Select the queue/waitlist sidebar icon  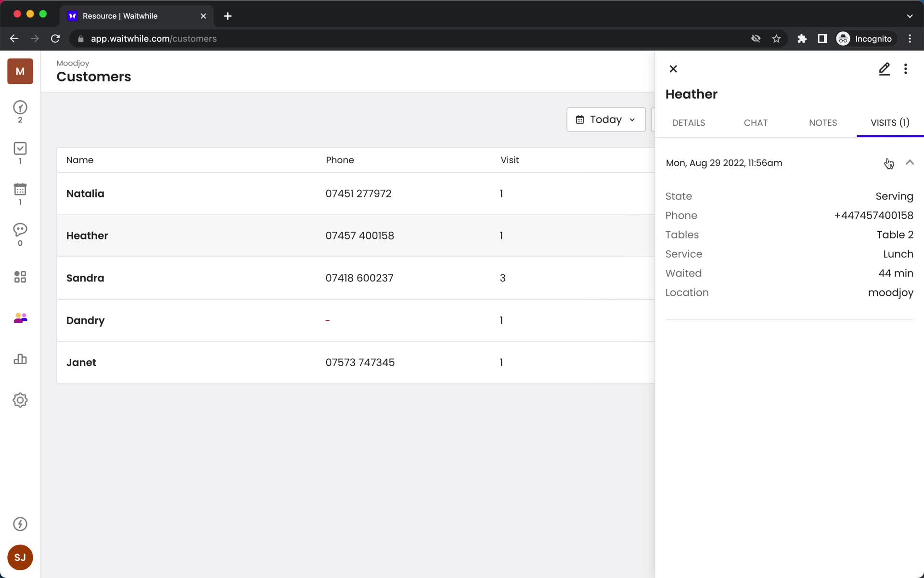pyautogui.click(x=20, y=111)
